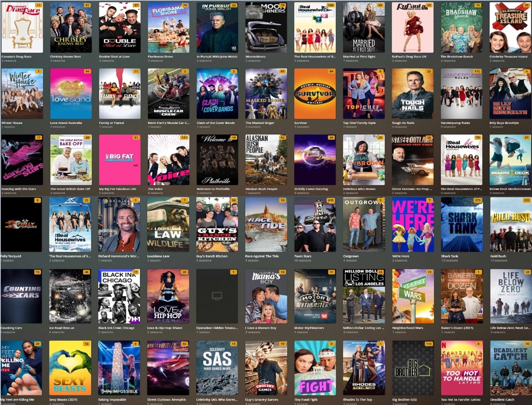Screen dimensions: 532x405
Task: Open the Ice Road Rescue poster
Action: [70, 296]
